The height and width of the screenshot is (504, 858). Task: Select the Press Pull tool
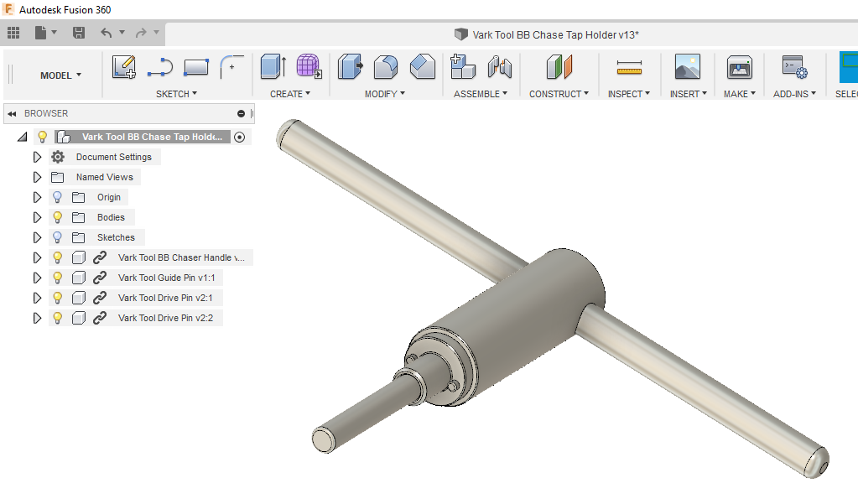tap(350, 67)
